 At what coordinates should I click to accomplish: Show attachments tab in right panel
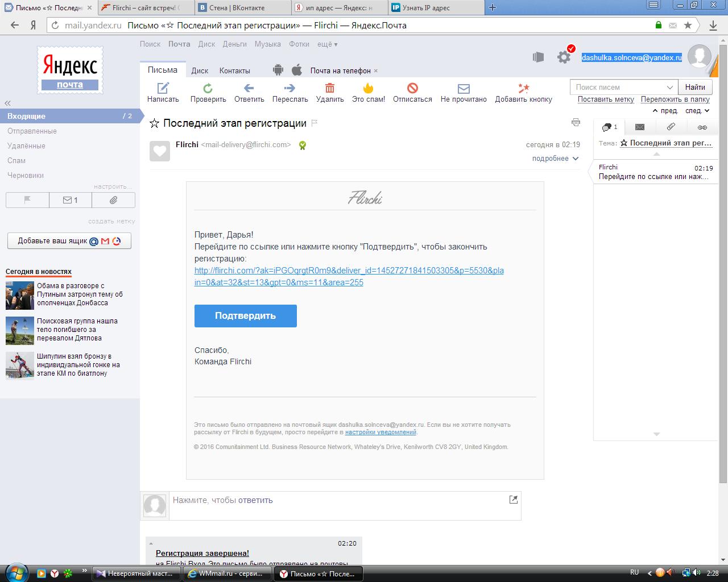671,127
